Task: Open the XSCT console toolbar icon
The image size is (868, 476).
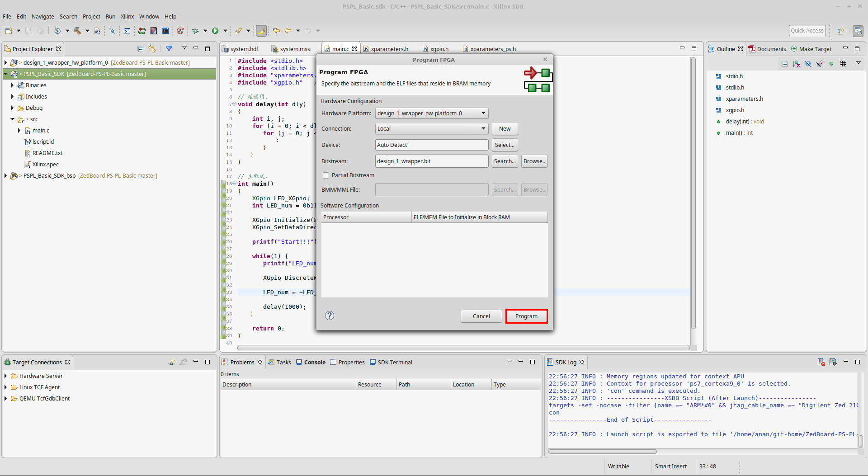Action: point(127,31)
